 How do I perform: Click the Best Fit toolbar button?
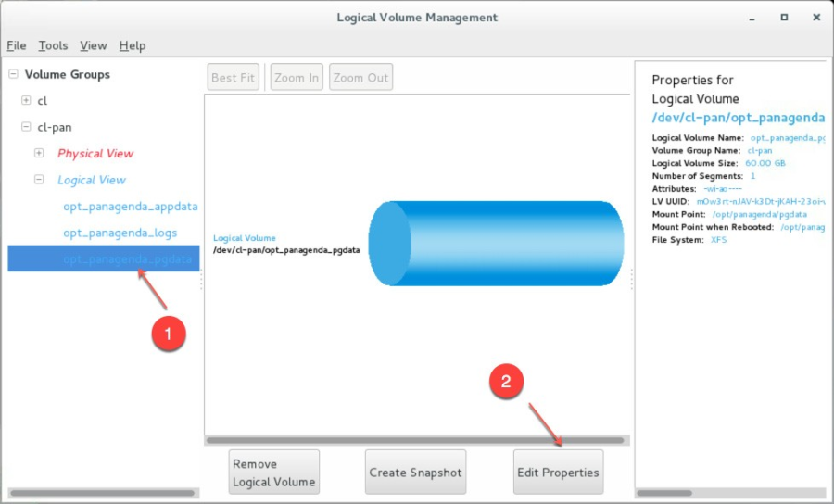coord(233,78)
